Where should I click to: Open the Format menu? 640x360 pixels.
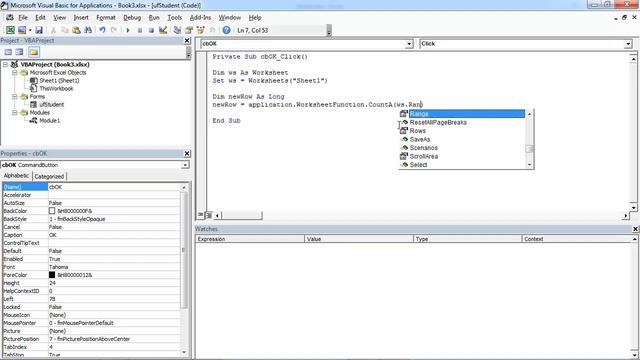tap(106, 18)
